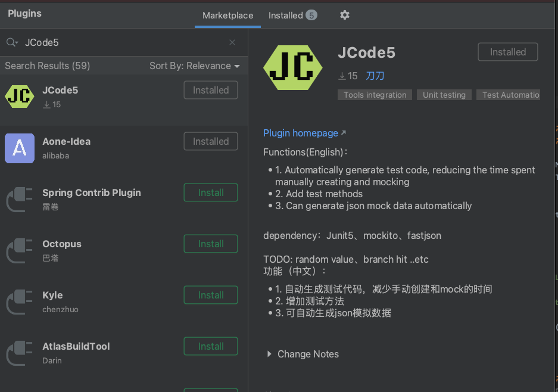This screenshot has width=558, height=392.
Task: Open vendor 刀刀 link
Action: (x=375, y=76)
